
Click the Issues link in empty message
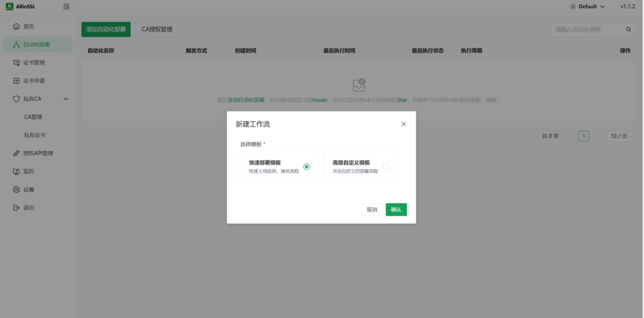(320, 100)
